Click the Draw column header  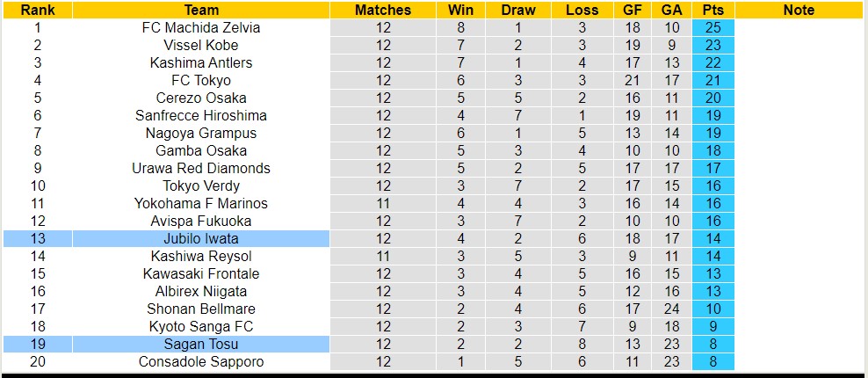518,11
